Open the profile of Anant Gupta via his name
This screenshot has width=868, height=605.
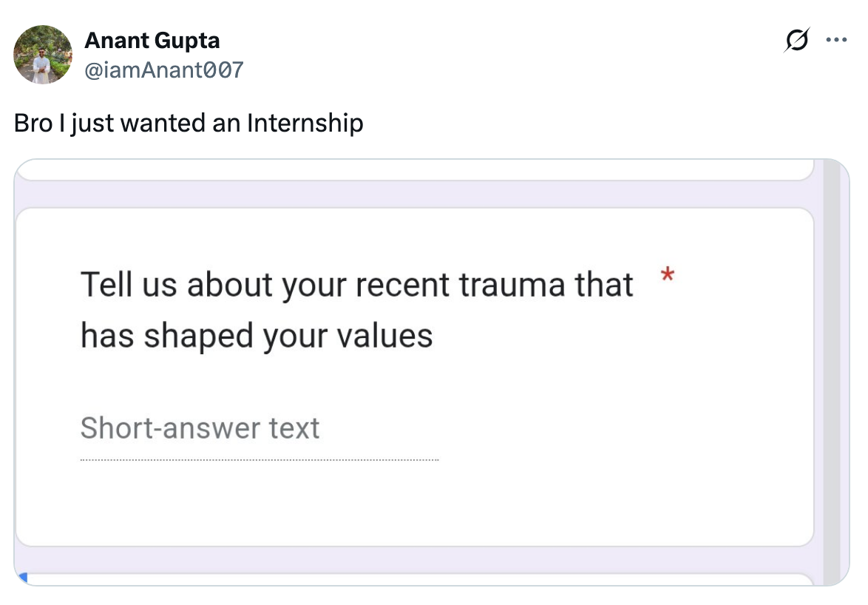152,41
